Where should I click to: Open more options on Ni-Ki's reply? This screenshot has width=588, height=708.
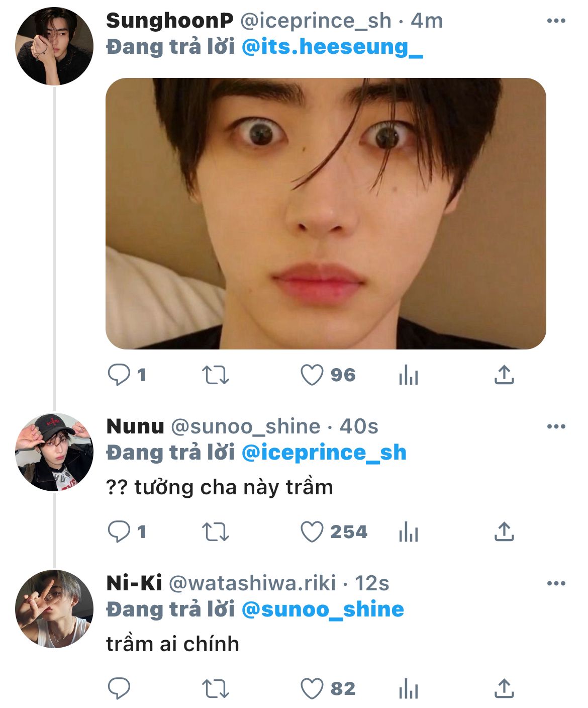tap(556, 584)
